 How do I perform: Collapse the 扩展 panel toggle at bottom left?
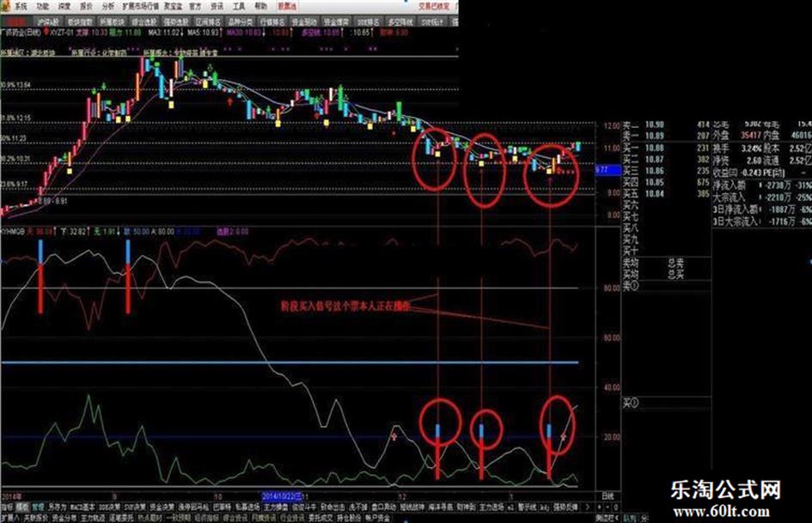(x=10, y=518)
